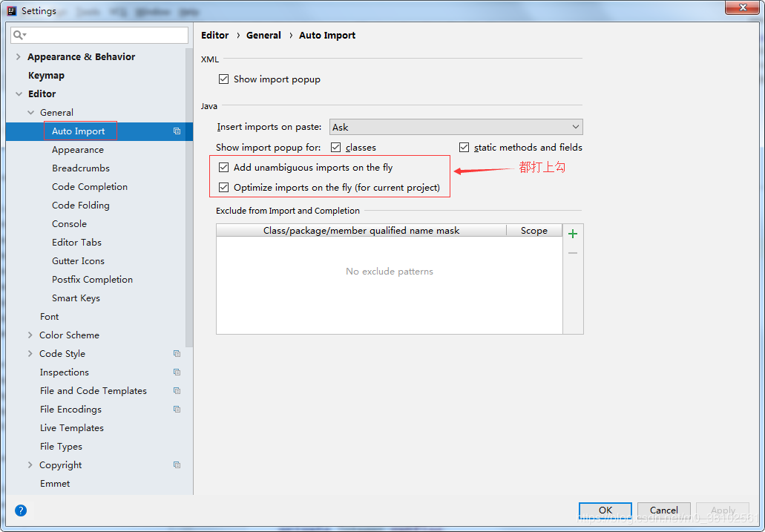Expand the Copyright node

click(x=30, y=464)
